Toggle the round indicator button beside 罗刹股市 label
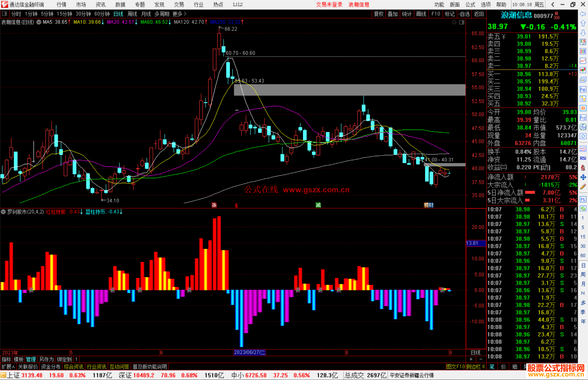 point(3,212)
